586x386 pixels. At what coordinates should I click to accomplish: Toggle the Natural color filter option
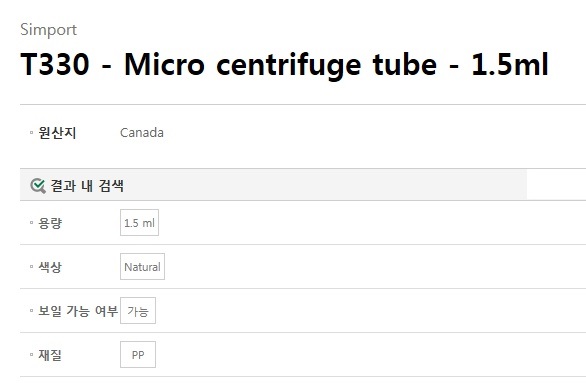(x=142, y=267)
